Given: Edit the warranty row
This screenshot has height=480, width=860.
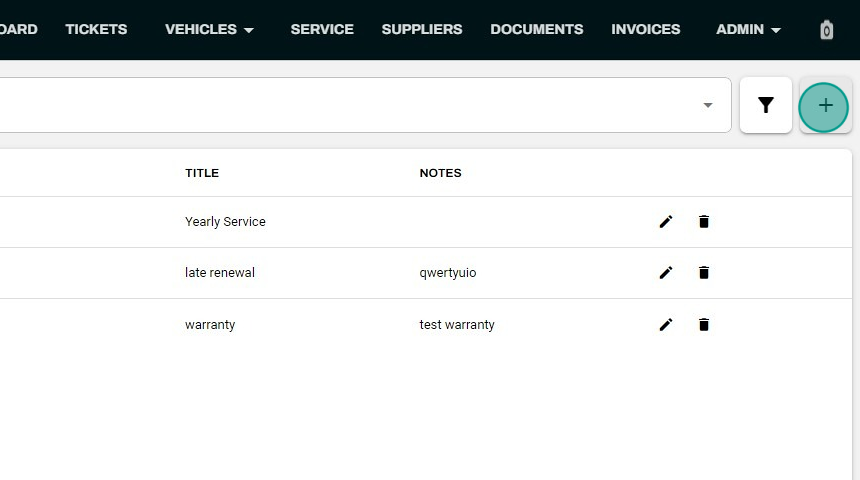Looking at the screenshot, I should point(666,325).
